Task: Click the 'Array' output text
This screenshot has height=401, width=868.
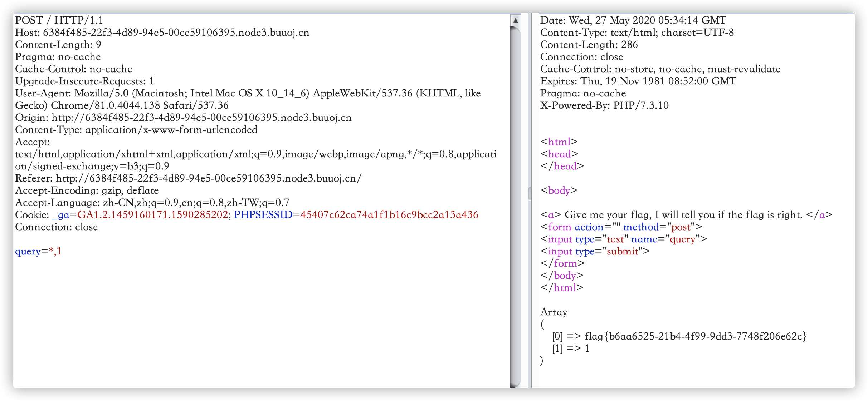Action: click(554, 312)
